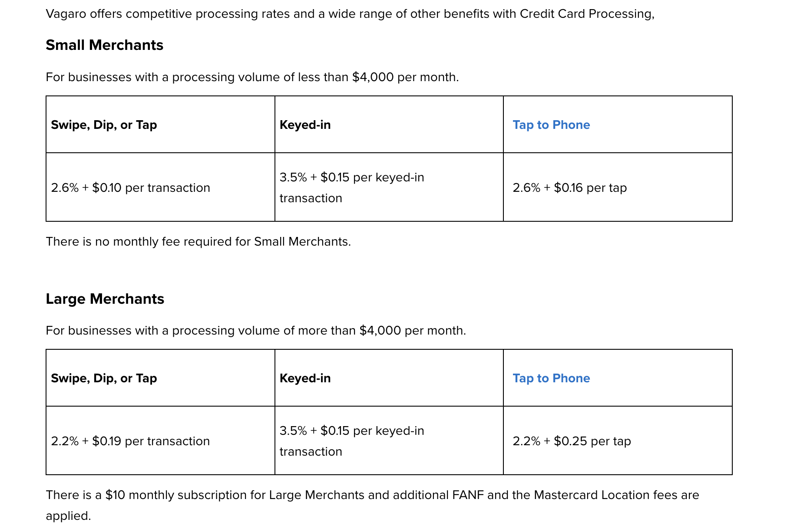Click the 2.2% + $0.25 per tap cell
Viewport: 807px width, 532px height.
pyautogui.click(x=572, y=441)
